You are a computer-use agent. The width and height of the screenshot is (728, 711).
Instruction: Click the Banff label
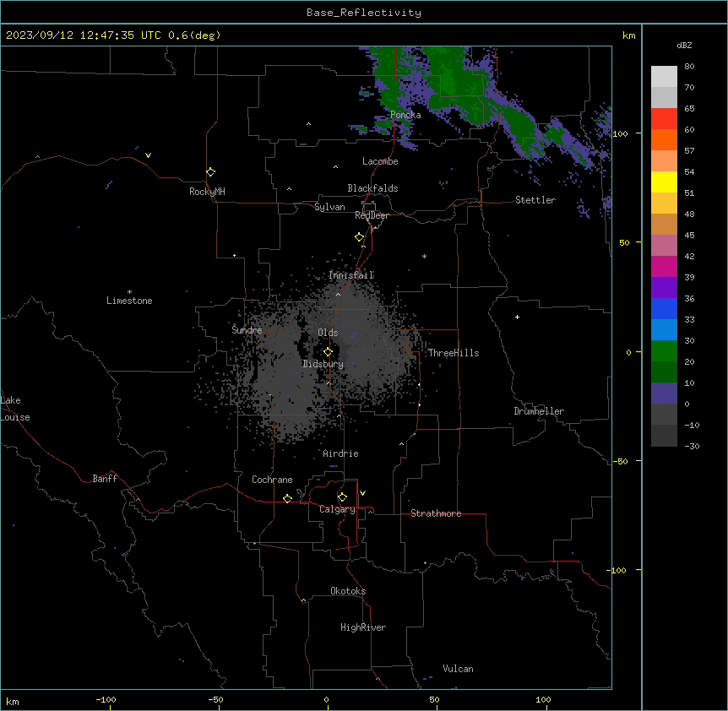[105, 479]
